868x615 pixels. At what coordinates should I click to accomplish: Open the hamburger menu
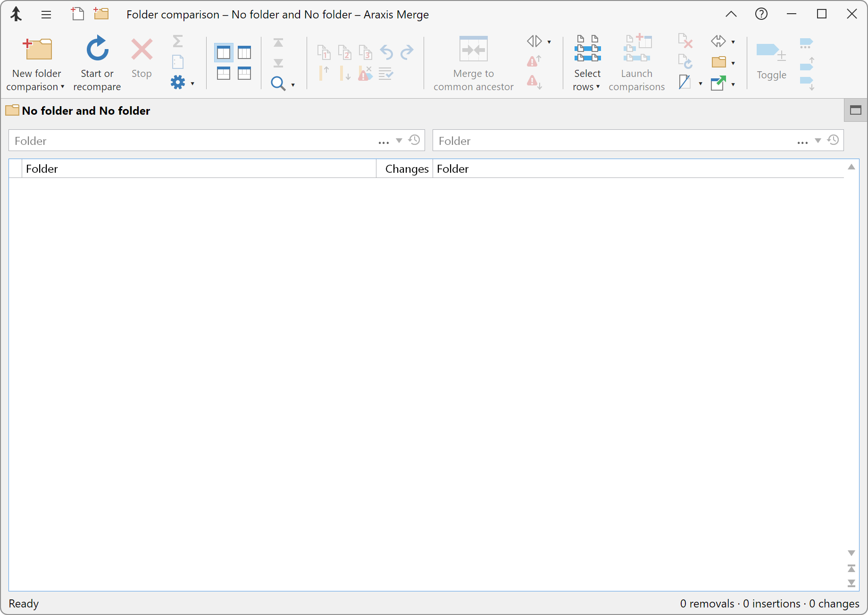(46, 14)
